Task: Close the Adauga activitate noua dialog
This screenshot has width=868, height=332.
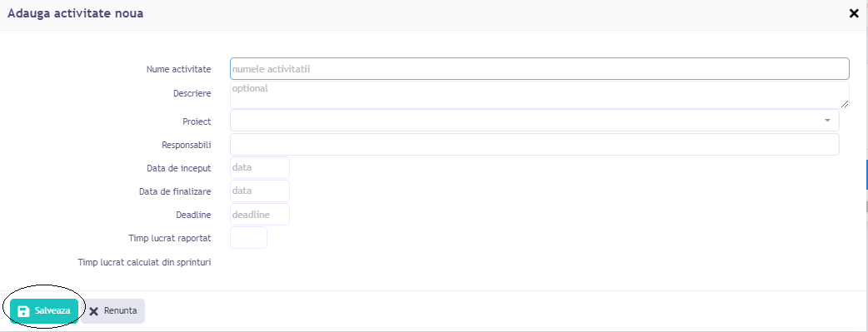Action: 854,14
